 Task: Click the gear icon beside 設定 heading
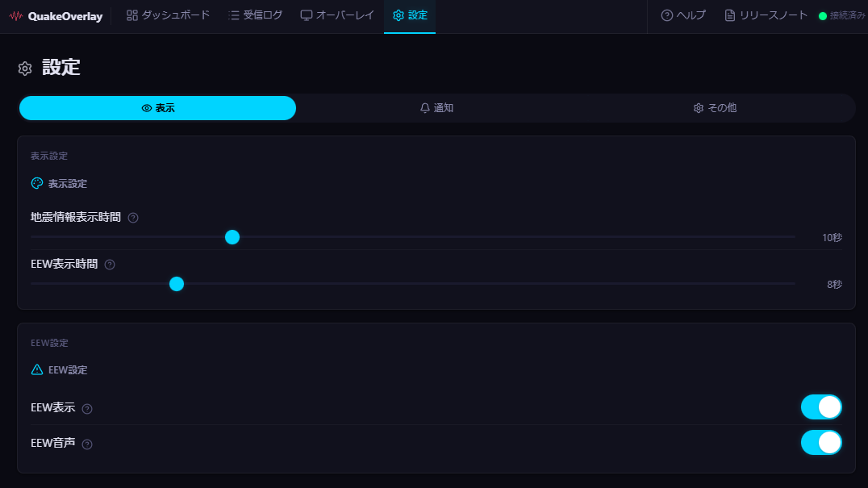(x=25, y=69)
